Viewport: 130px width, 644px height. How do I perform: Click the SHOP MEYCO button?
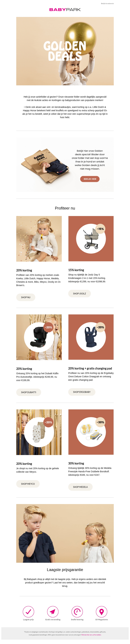click(28, 484)
